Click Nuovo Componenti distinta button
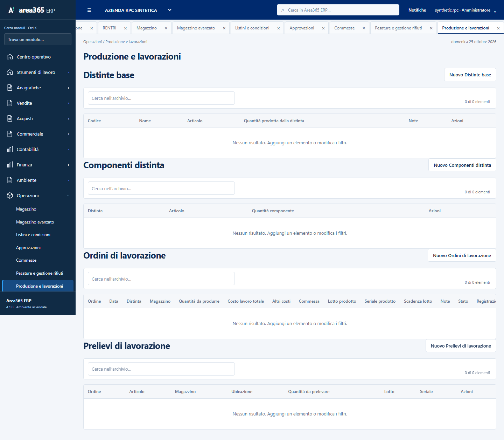 [462, 165]
